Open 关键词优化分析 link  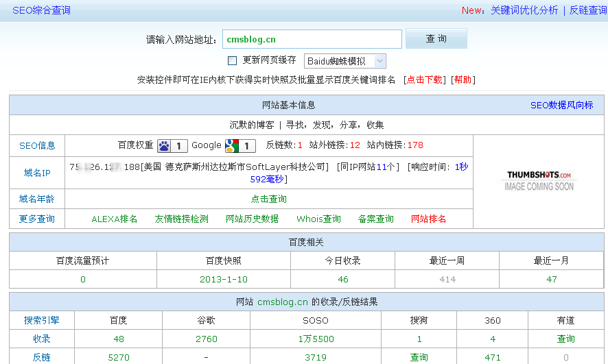coord(524,10)
